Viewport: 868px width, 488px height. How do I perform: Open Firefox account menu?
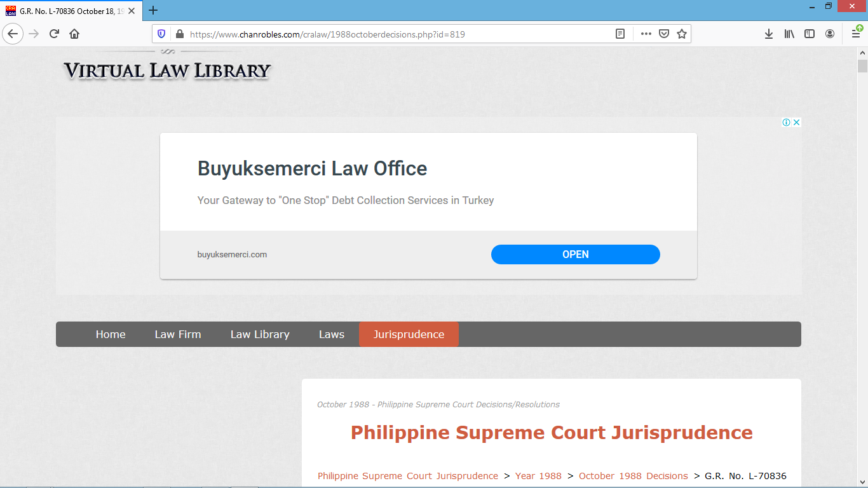point(830,34)
